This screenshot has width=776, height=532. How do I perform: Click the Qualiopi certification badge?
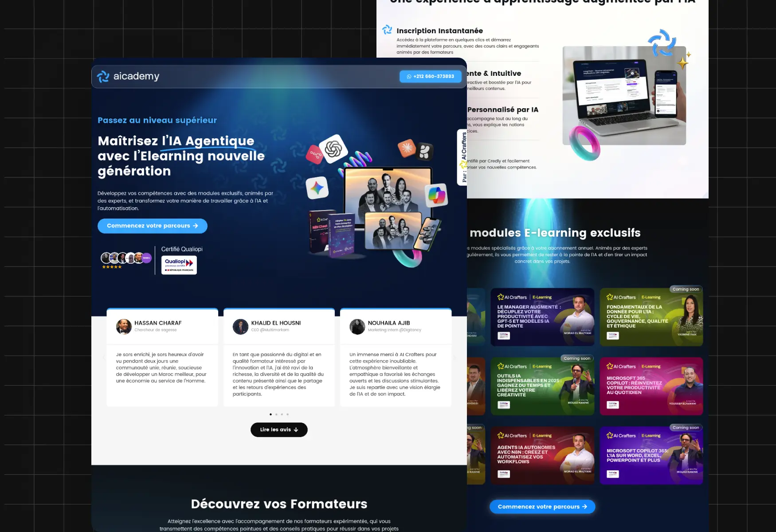179,265
